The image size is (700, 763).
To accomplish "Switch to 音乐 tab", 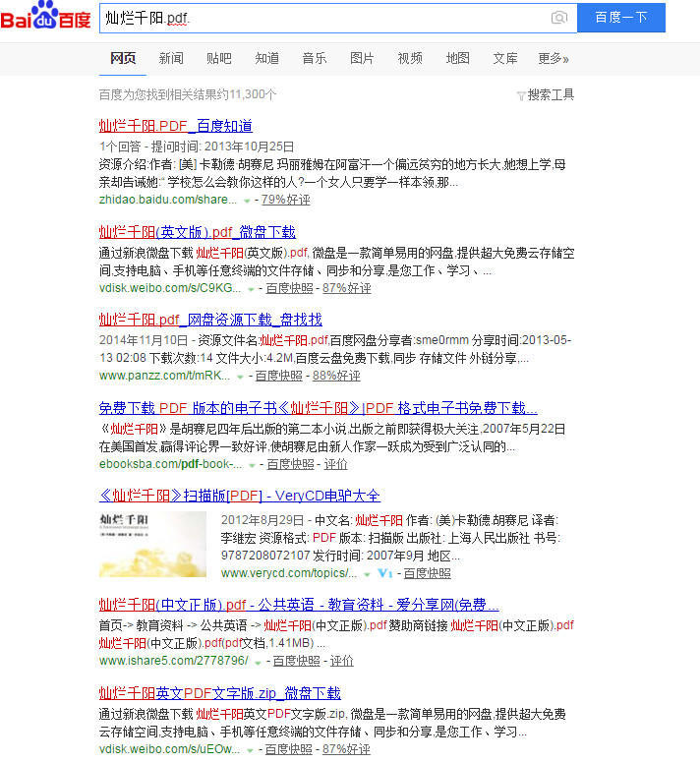I will point(315,59).
